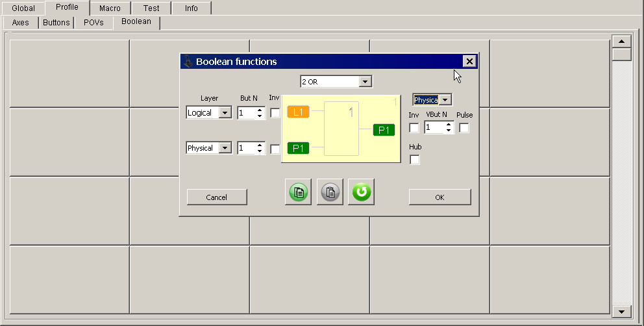
Task: Click the Cancel button
Action: (217, 197)
